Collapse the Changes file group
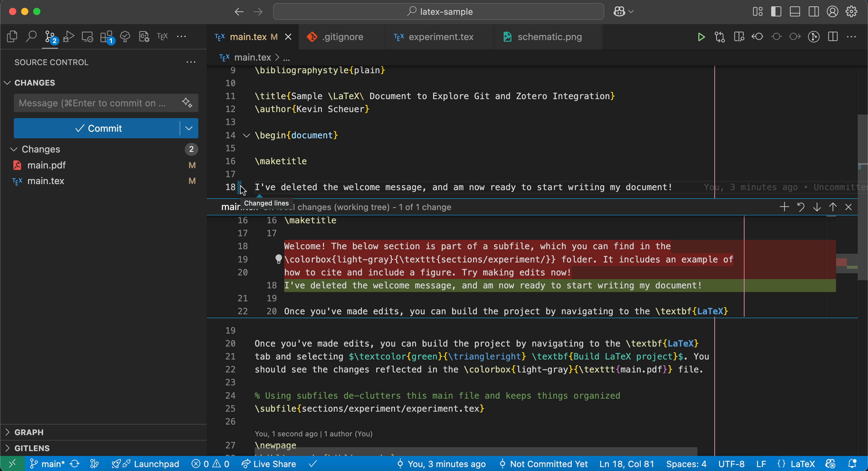The image size is (868, 471). click(103, 149)
